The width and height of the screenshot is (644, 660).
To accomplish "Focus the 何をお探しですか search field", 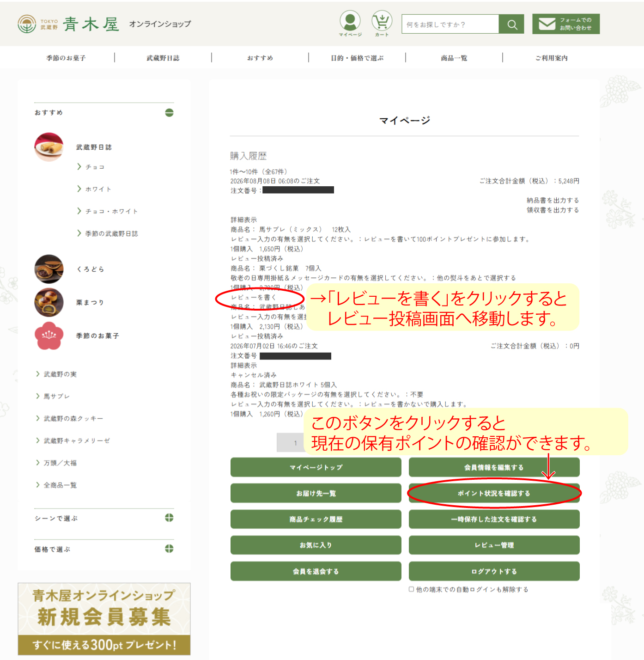I will coord(450,24).
